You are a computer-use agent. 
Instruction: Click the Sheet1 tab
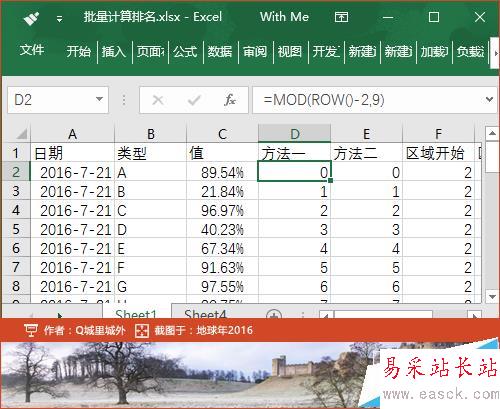(x=136, y=313)
